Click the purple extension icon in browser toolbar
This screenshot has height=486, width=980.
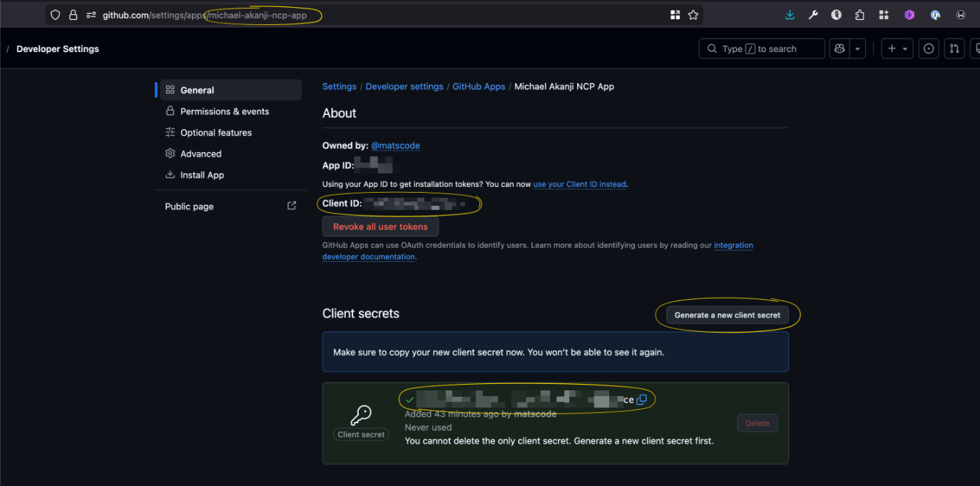pyautogui.click(x=909, y=14)
